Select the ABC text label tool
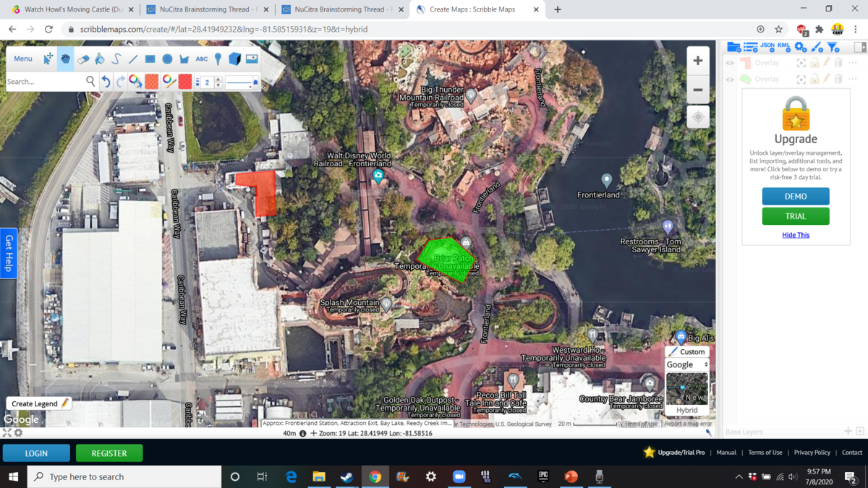This screenshot has height=488, width=868. [x=201, y=59]
